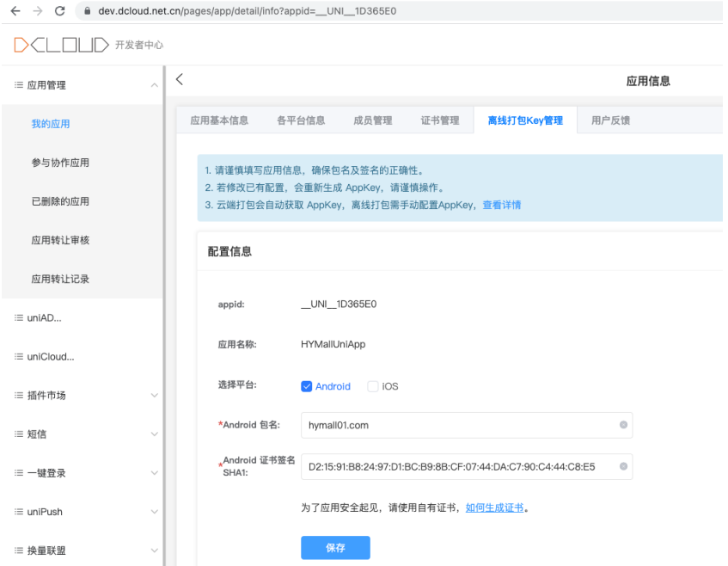Clear the SHA1 signature field with its clear icon
Viewport: 728px width, 566px height.
623,466
